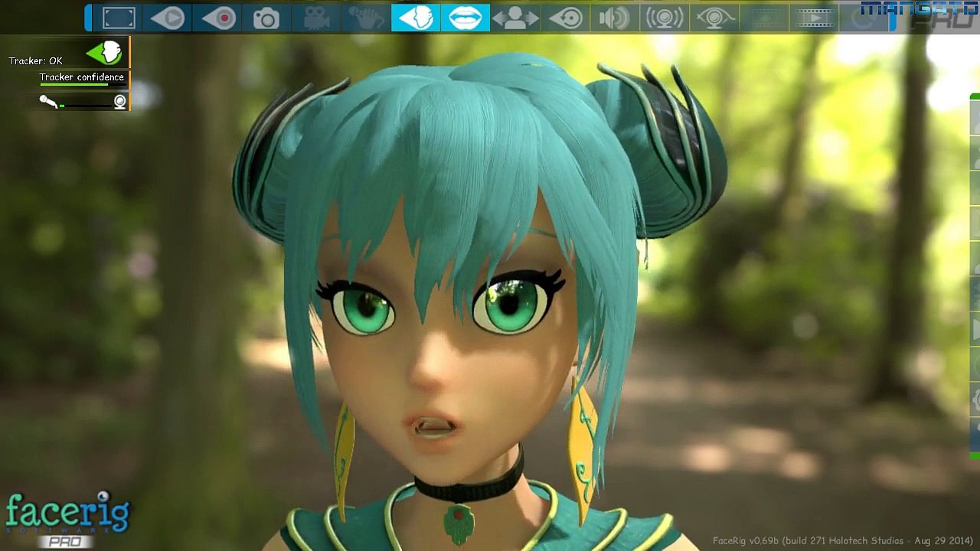This screenshot has width=980, height=551.
Task: Start recording with the red-dot eye icon
Action: tap(217, 18)
